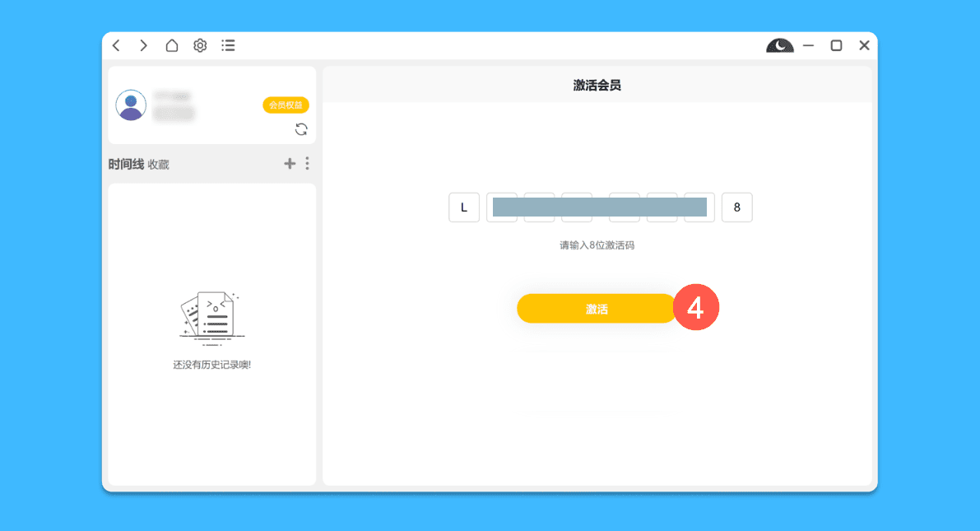
Task: Open the three-dot more options menu
Action: tap(307, 164)
